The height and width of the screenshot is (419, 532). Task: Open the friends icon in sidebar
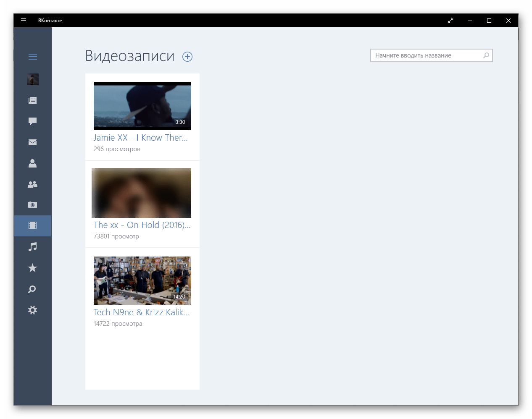[x=33, y=163]
